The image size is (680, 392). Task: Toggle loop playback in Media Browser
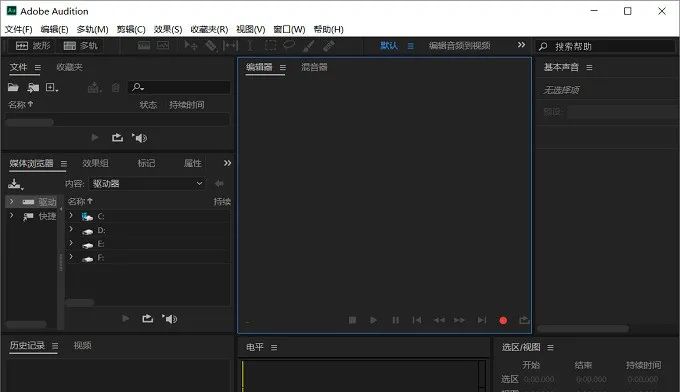click(x=147, y=319)
